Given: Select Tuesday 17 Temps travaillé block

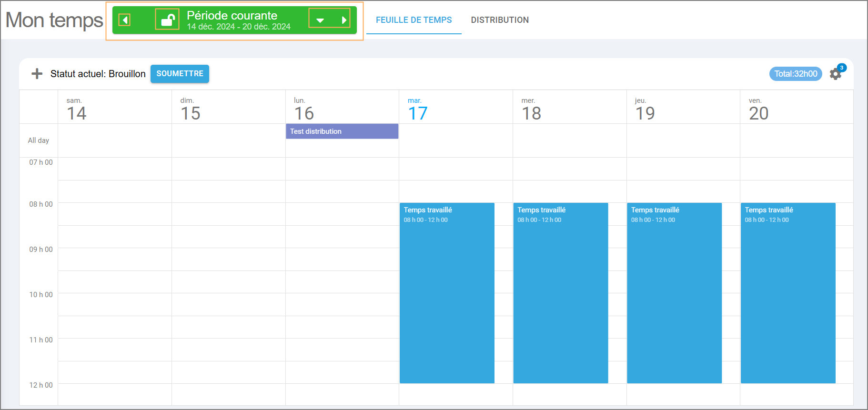Looking at the screenshot, I should (x=447, y=293).
